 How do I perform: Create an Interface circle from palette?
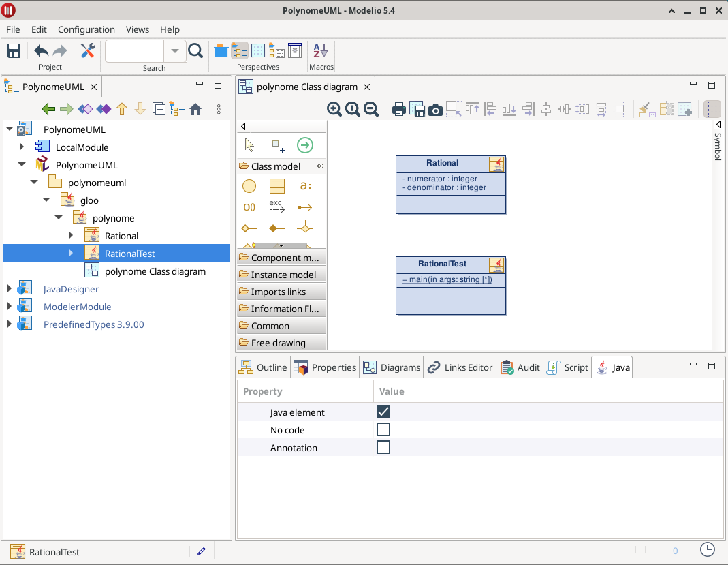point(249,186)
